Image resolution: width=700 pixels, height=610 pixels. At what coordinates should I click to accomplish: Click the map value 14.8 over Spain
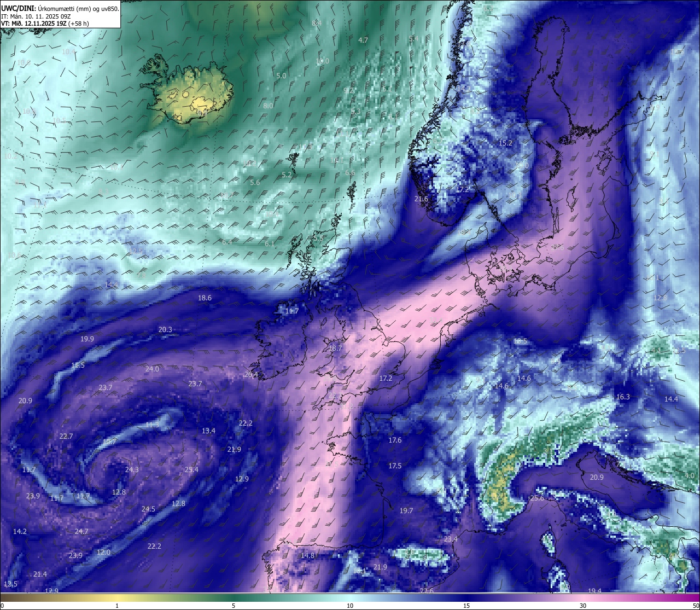[308, 555]
